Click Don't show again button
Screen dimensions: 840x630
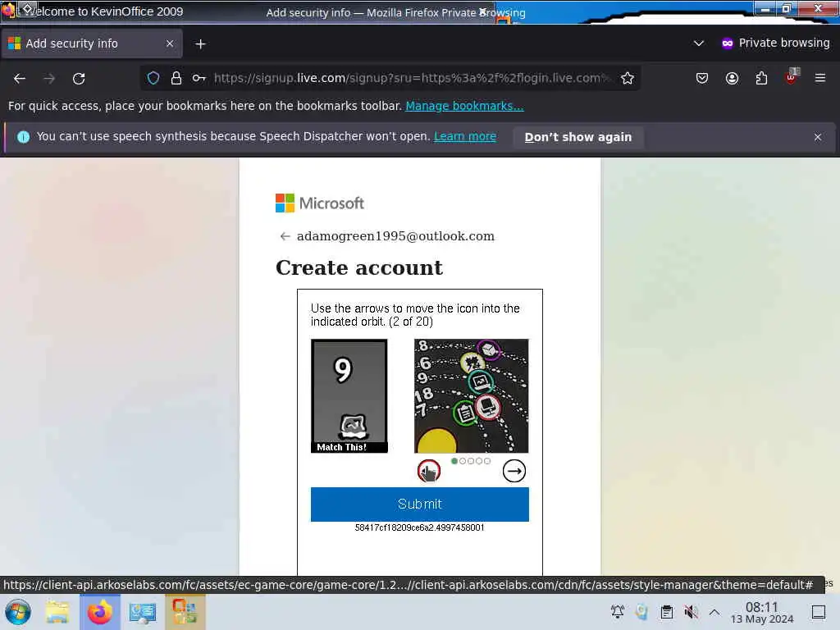point(578,137)
